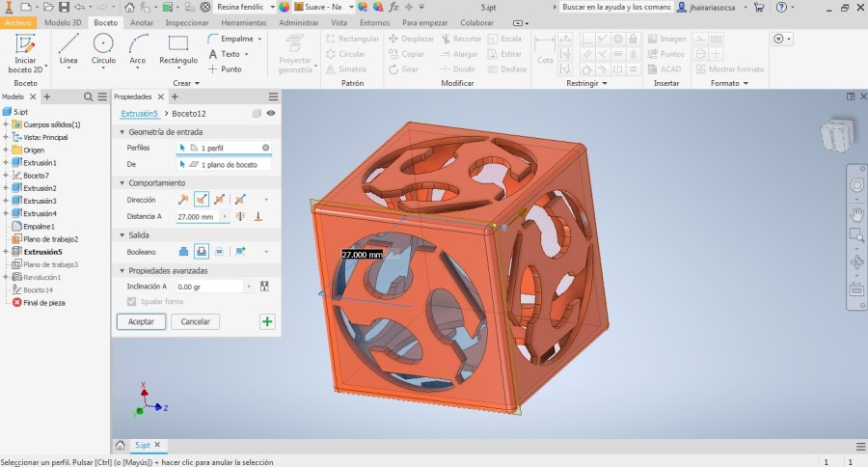
Task: Open the Herramientas ribbon tab
Action: (244, 23)
